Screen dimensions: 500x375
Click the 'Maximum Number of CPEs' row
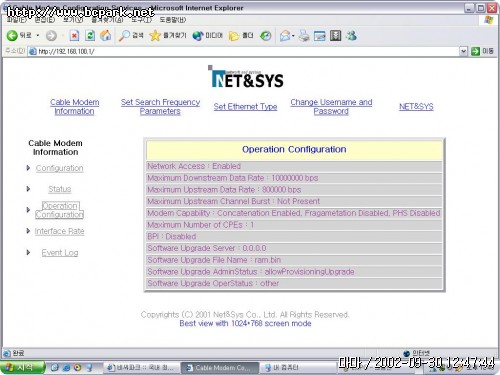click(x=294, y=225)
